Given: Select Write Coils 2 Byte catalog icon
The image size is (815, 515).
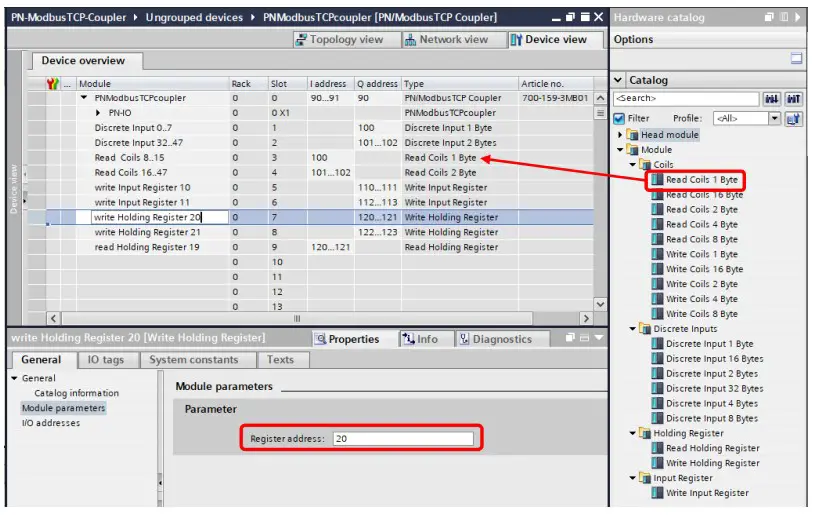Looking at the screenshot, I should pyautogui.click(x=657, y=284).
